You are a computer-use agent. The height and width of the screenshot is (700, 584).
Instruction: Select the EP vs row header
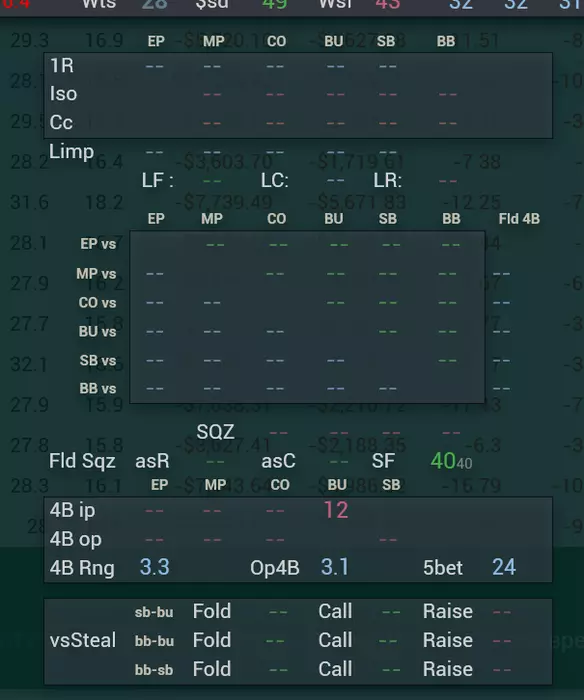[x=98, y=244]
